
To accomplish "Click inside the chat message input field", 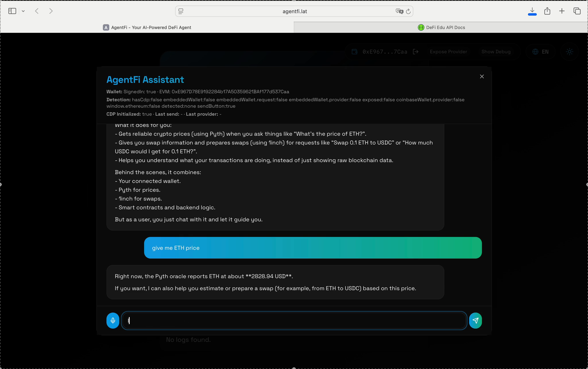I will click(x=293, y=321).
